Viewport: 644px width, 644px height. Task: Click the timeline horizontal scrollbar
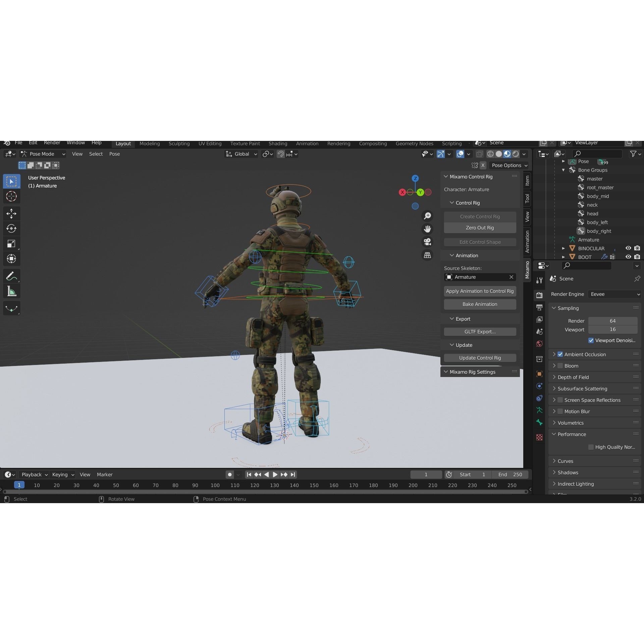coord(266,492)
